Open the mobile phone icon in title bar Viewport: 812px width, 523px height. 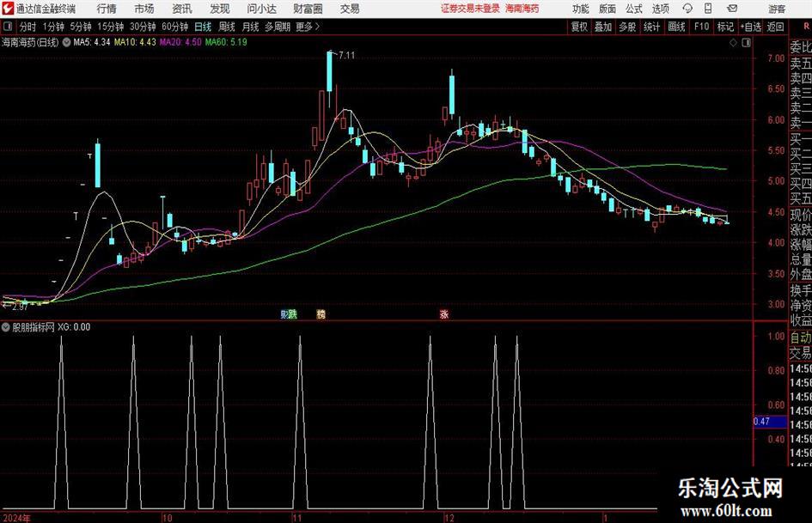(708, 9)
